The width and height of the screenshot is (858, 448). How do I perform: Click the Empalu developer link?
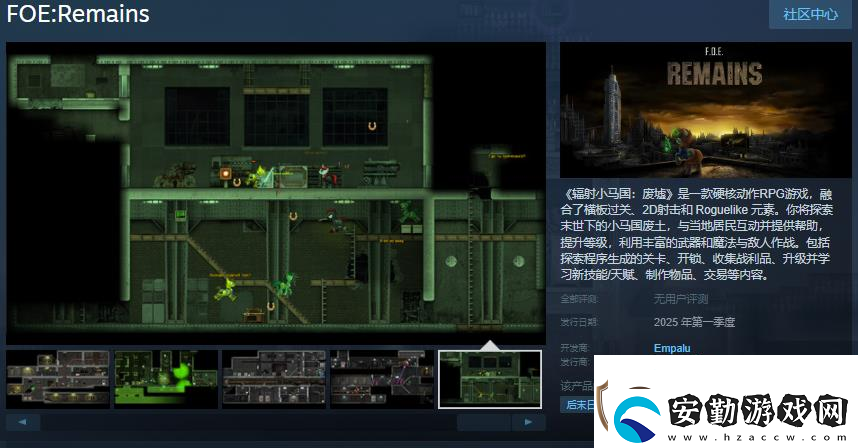click(x=672, y=348)
